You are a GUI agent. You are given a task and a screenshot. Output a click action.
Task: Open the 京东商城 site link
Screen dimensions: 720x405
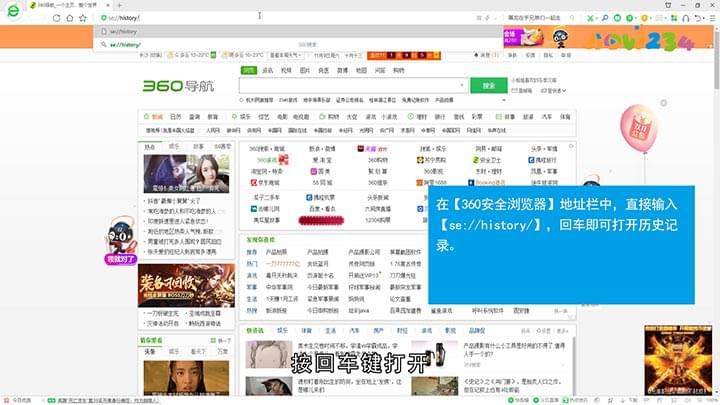click(265, 182)
